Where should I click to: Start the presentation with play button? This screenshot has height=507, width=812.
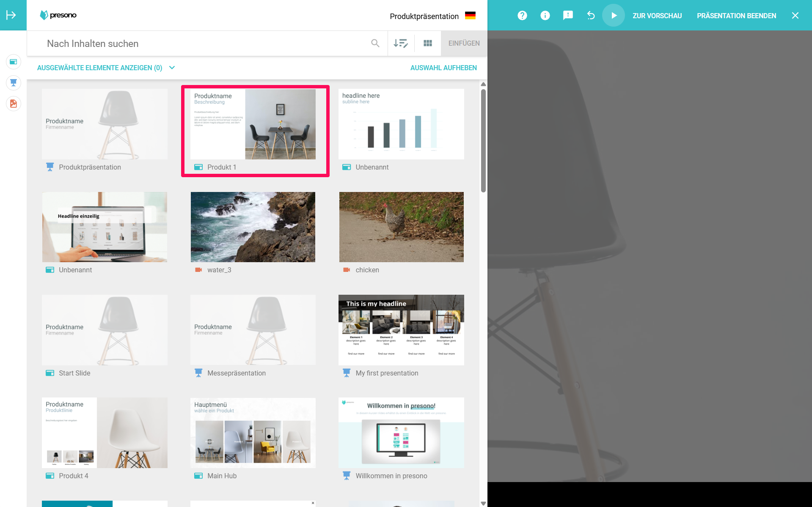pyautogui.click(x=614, y=16)
